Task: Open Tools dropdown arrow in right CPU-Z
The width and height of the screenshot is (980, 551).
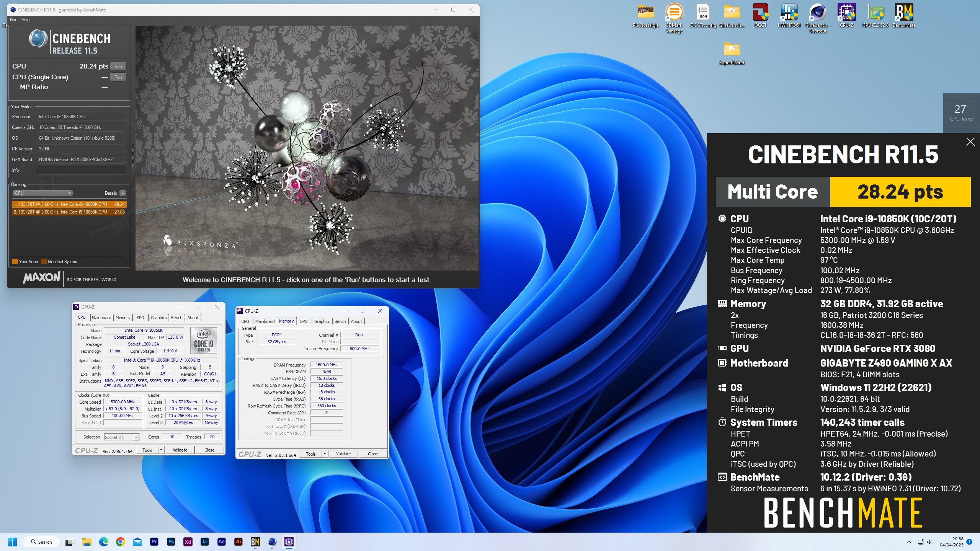Action: tap(325, 454)
